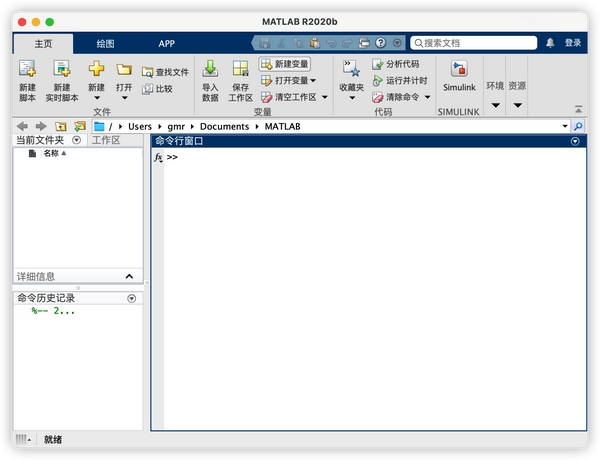Collapse the toolstrip ribbon
Viewport: 600px width, 460px height.
(578, 109)
